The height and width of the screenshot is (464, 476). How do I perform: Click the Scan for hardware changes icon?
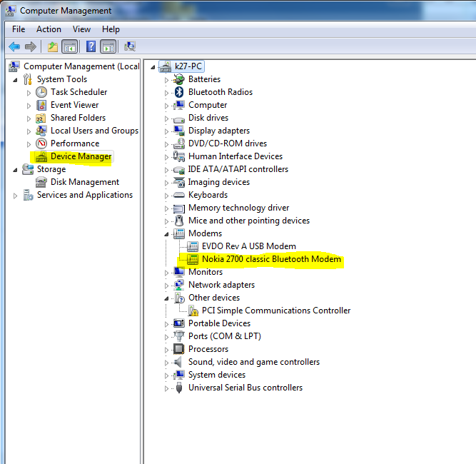pos(130,46)
